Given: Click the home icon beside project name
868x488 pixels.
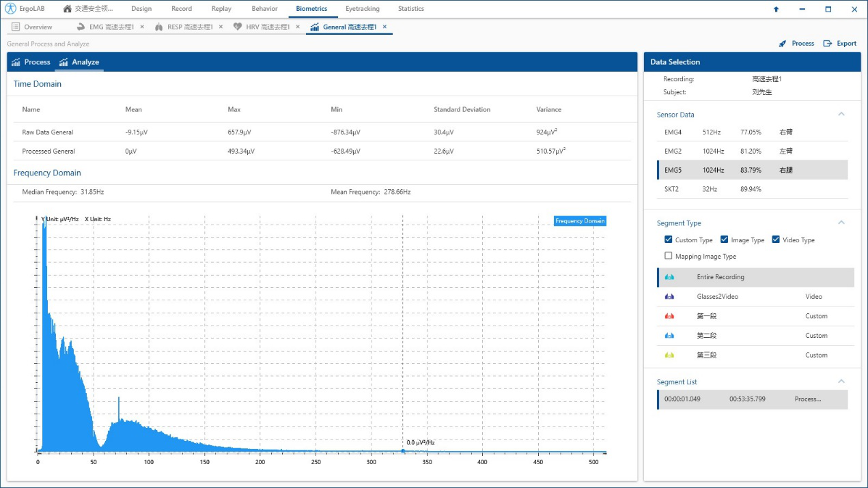Looking at the screenshot, I should coord(67,9).
